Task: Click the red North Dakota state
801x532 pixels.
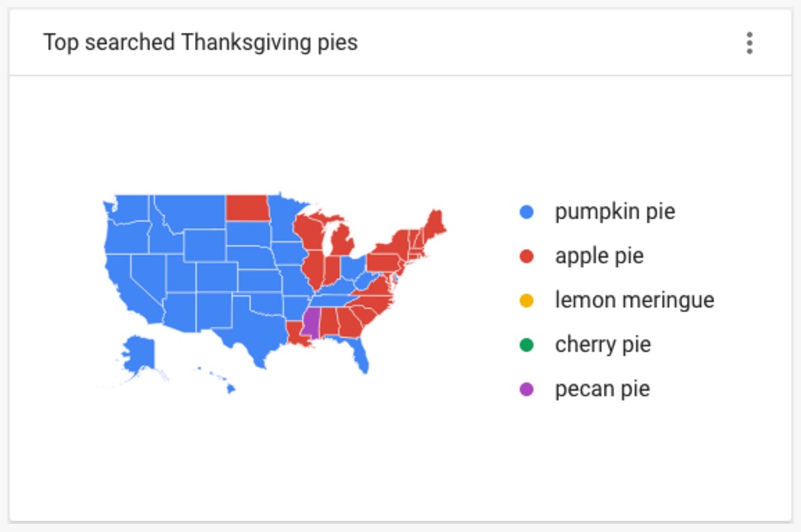Action: [x=248, y=207]
